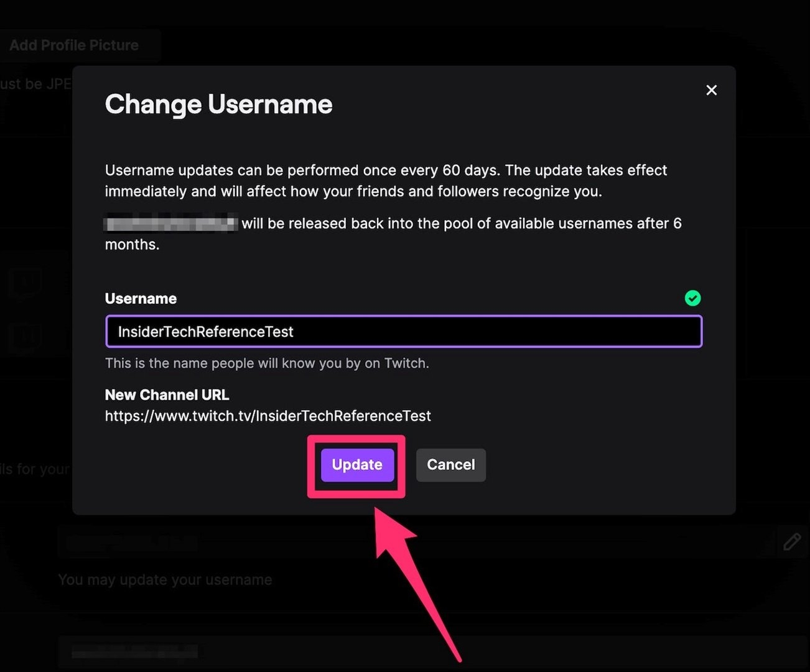Click the blurred old username text

click(x=170, y=223)
